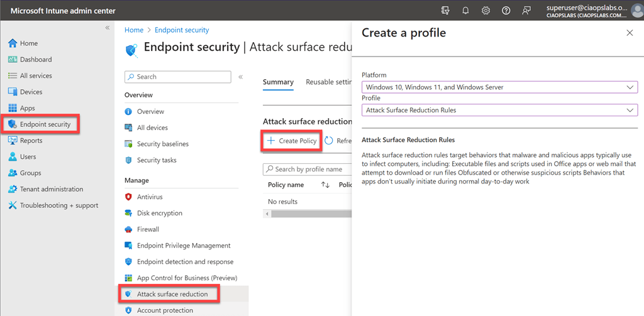Click the Tenant administration icon

point(13,189)
